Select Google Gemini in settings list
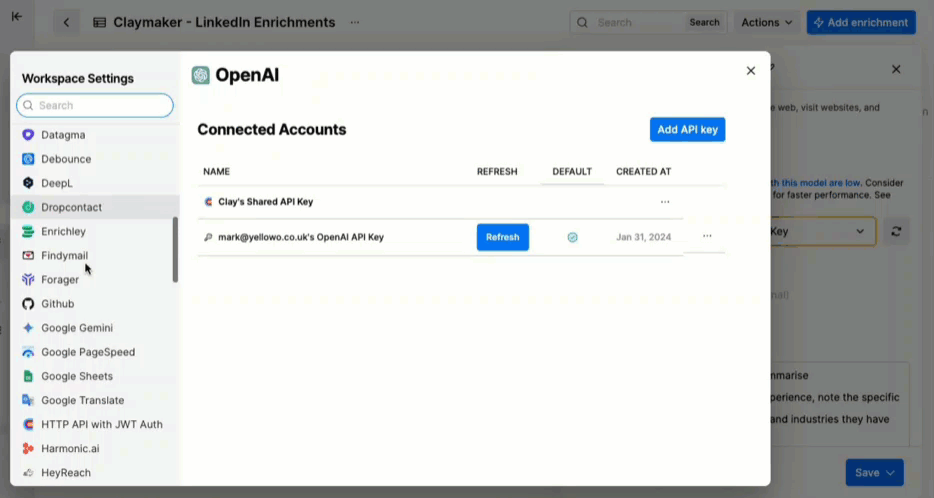Image resolution: width=934 pixels, height=498 pixels. pyautogui.click(x=95, y=328)
